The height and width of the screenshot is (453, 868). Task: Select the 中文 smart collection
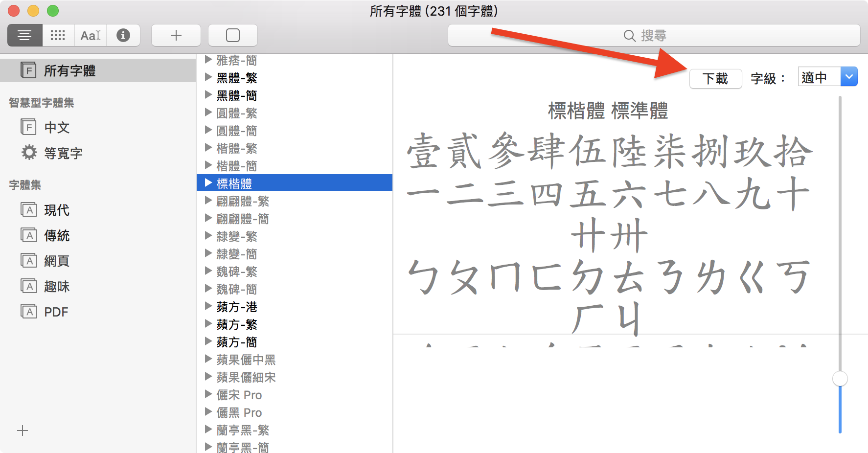(x=57, y=128)
